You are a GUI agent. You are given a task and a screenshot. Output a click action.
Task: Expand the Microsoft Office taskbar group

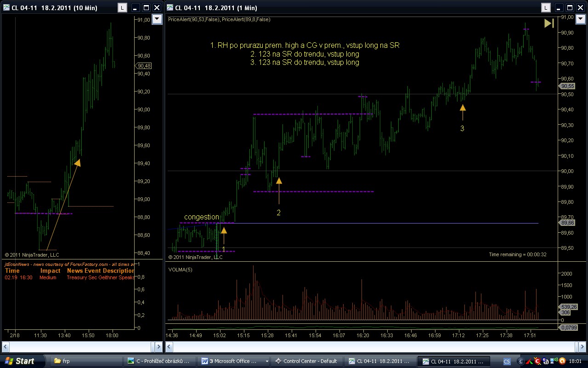232,361
